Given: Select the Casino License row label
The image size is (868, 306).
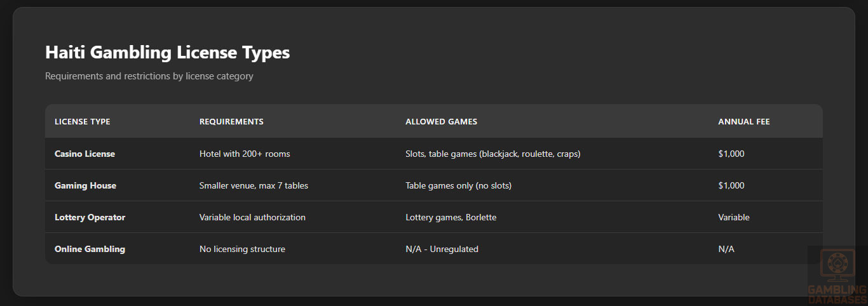Looking at the screenshot, I should (85, 154).
